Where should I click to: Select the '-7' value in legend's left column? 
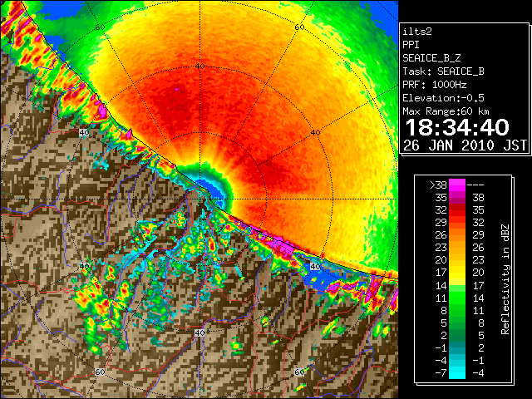(x=441, y=373)
